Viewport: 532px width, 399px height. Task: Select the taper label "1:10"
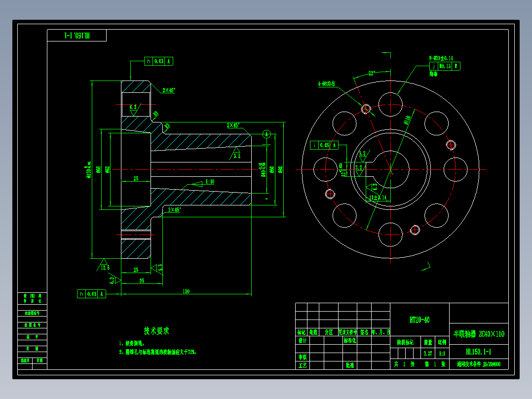pyautogui.click(x=210, y=182)
